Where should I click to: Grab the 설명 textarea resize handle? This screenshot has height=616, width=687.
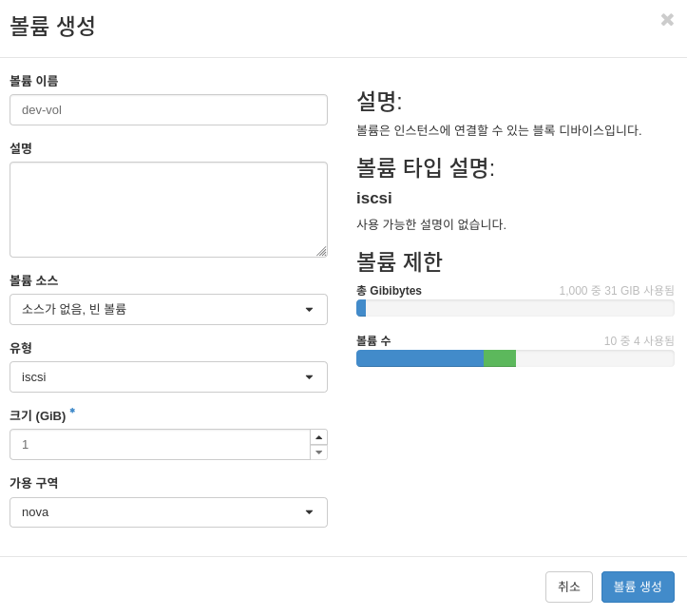[322, 252]
